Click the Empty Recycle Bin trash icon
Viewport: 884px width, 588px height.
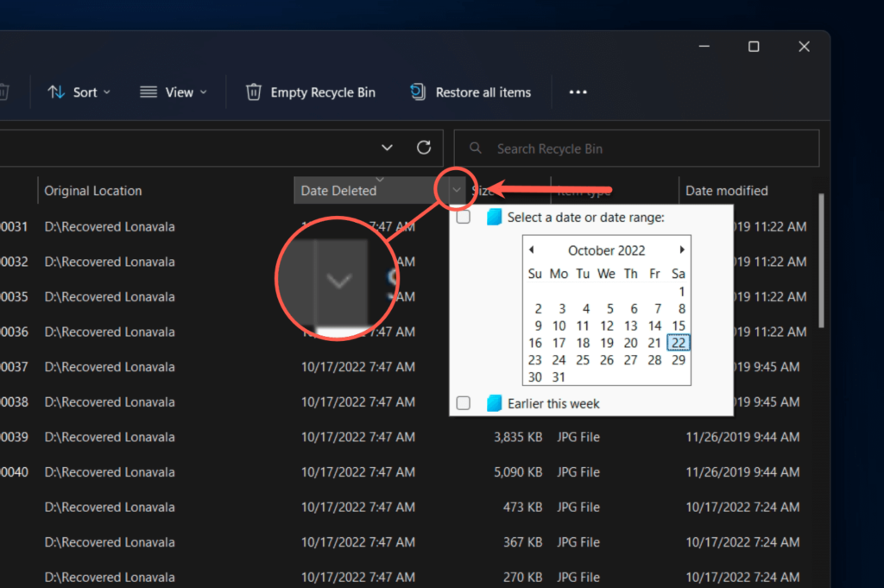[253, 92]
